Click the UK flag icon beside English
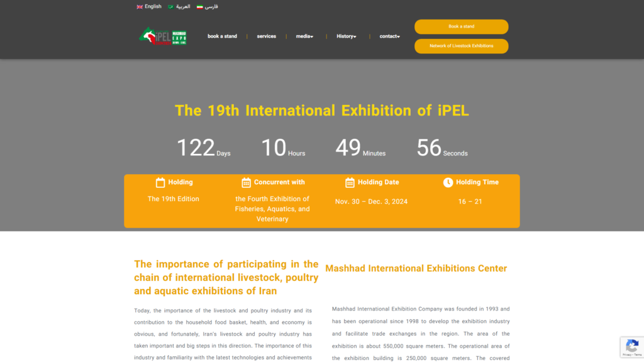 pyautogui.click(x=140, y=6)
